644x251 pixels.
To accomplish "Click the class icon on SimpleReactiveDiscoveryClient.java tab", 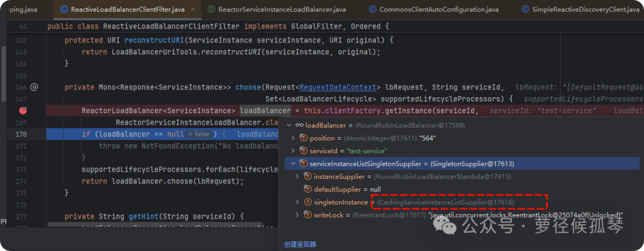I will coord(525,9).
